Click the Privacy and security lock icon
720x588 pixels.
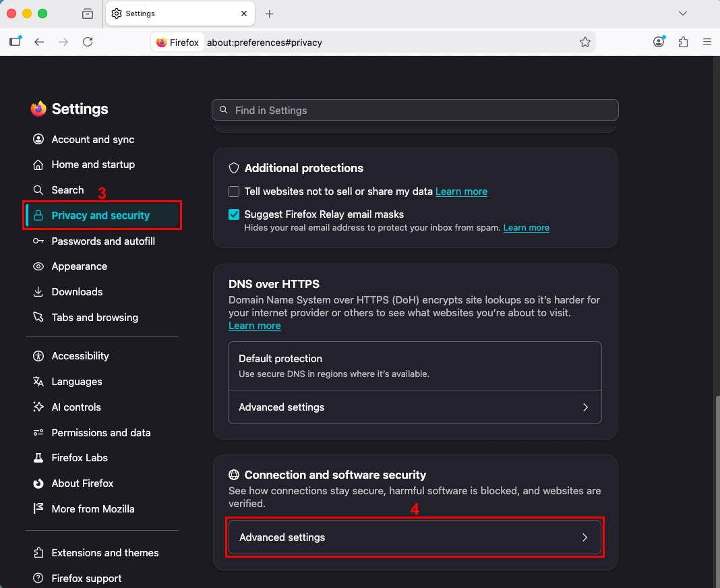coord(38,216)
